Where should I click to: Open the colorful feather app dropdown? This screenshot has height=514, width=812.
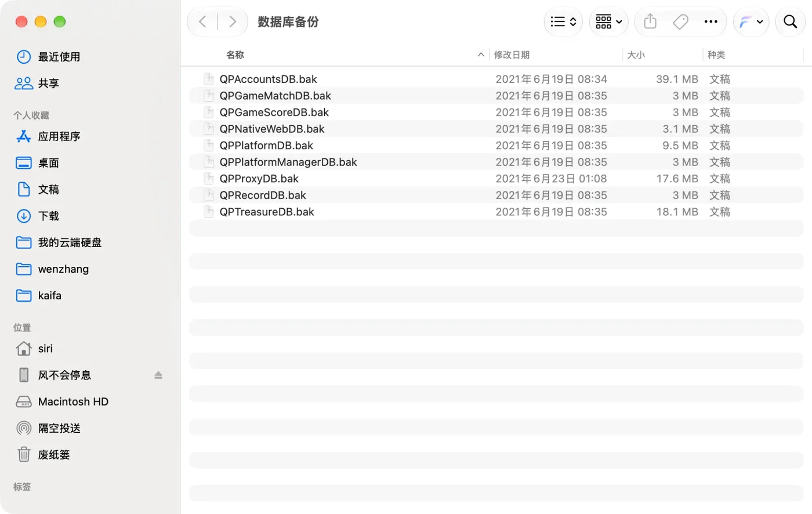(x=751, y=22)
